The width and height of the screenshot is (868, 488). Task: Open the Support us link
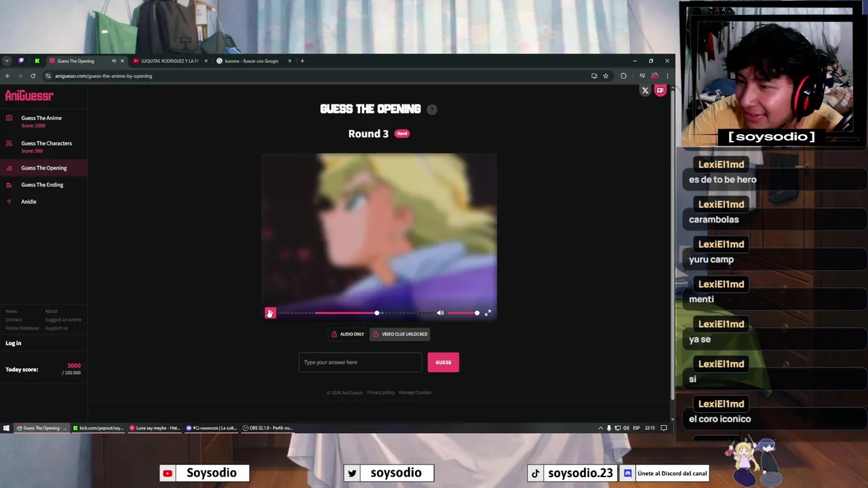pos(56,328)
